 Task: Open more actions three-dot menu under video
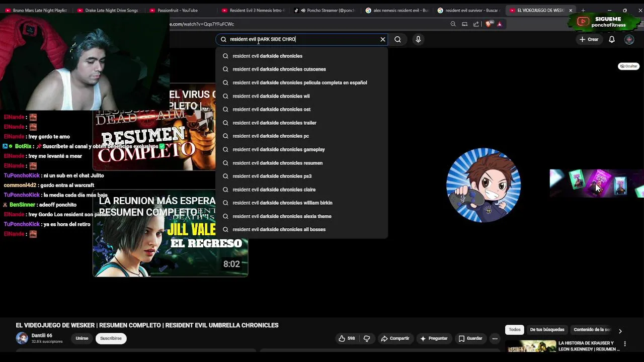tap(495, 338)
